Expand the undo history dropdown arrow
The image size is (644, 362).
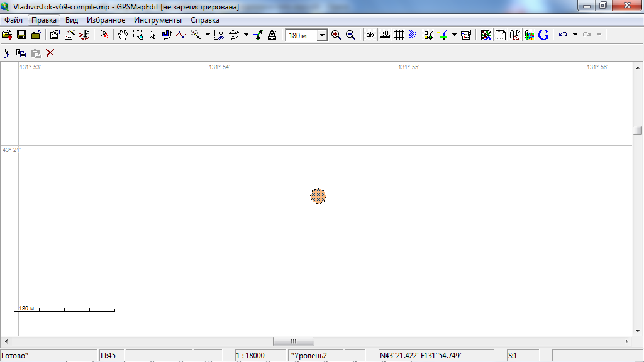point(575,35)
